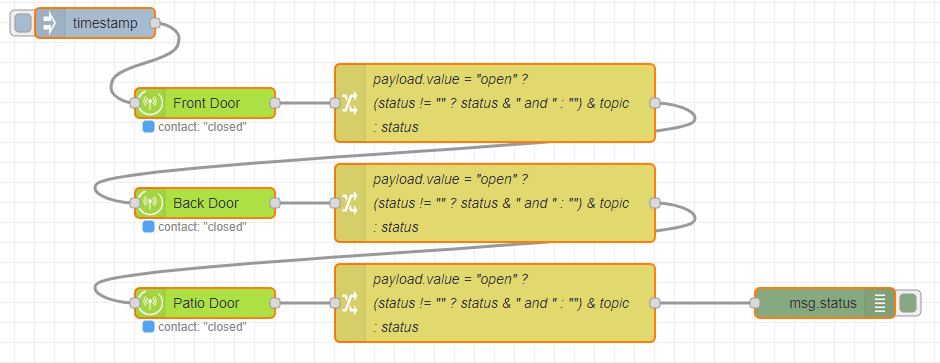Select the msg.status debug node label
This screenshot has height=363, width=940.
click(x=823, y=303)
